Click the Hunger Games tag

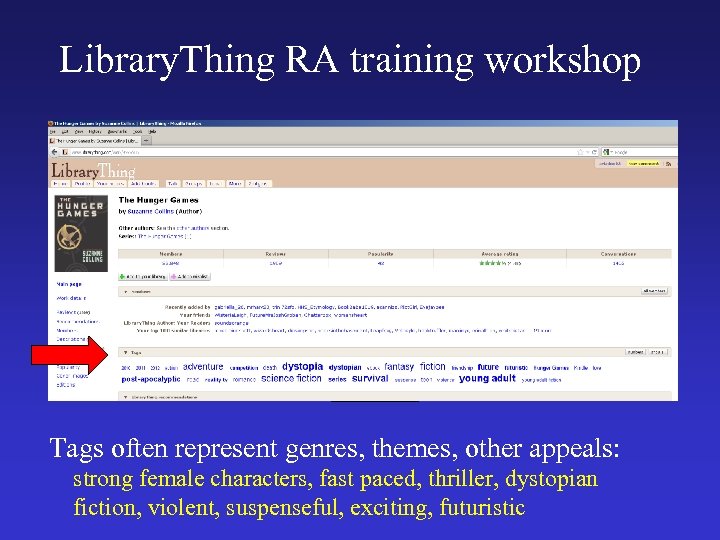click(x=551, y=368)
